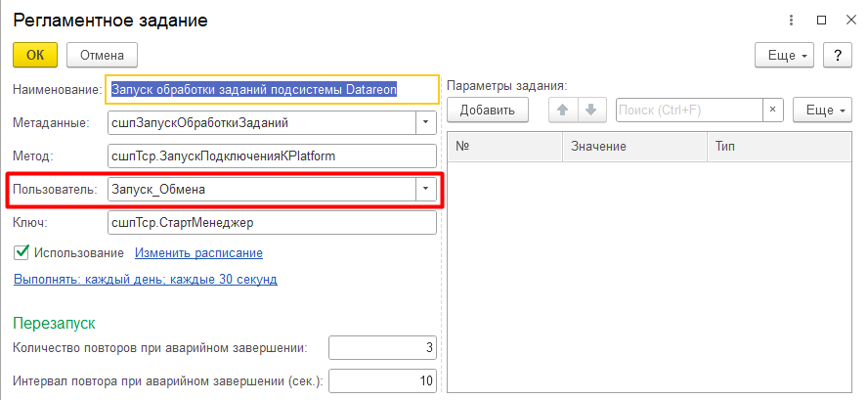The height and width of the screenshot is (400, 868).
Task: Click the move up arrow icon
Action: [x=562, y=111]
